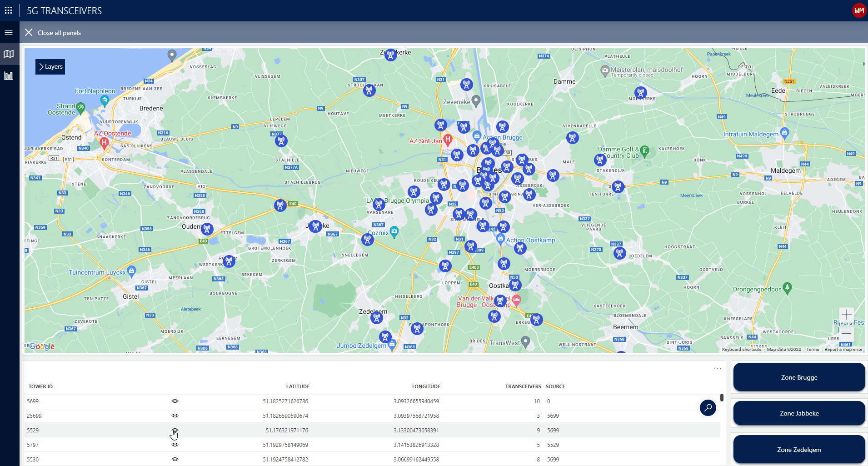Click the TRANSCEIVERS column header
This screenshot has width=868, height=466.
(523, 386)
